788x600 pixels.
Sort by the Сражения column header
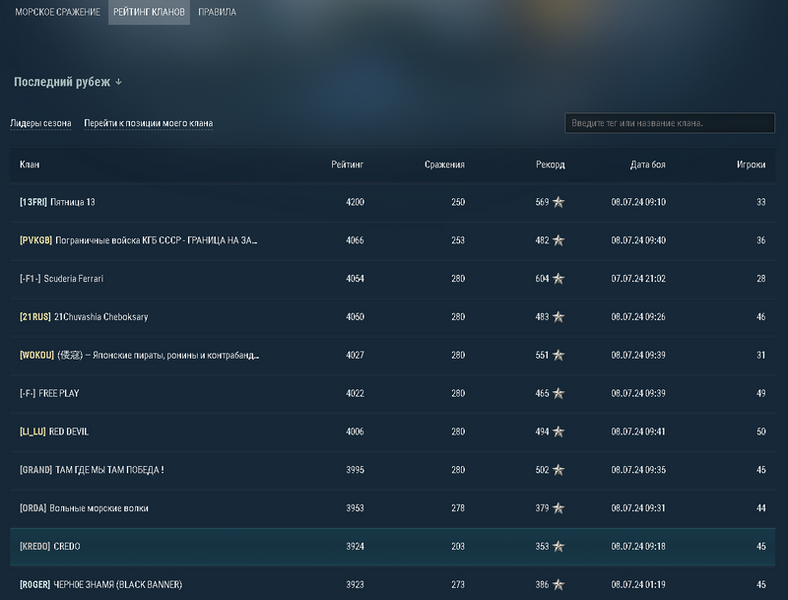pyautogui.click(x=444, y=165)
